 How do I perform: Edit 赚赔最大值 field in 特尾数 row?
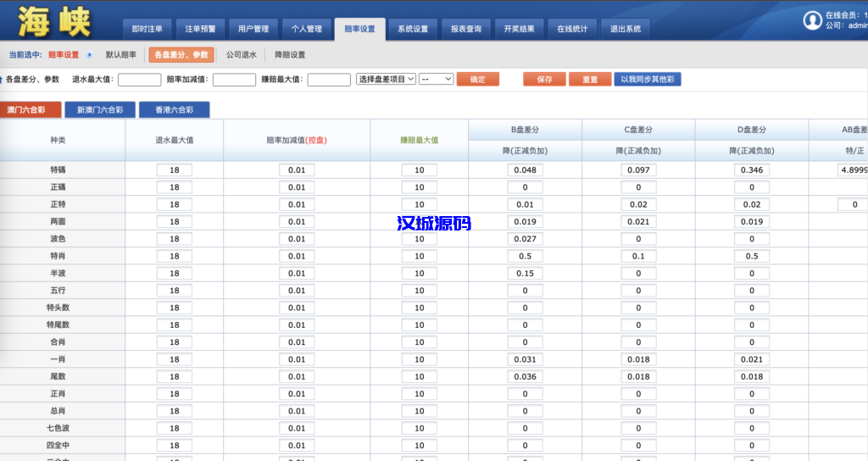(x=419, y=325)
